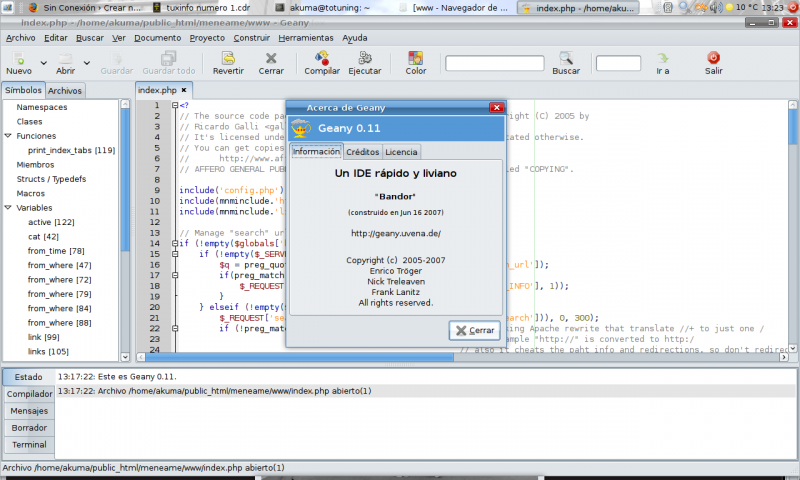
Task: Click the toolbar search text field
Action: coord(494,63)
